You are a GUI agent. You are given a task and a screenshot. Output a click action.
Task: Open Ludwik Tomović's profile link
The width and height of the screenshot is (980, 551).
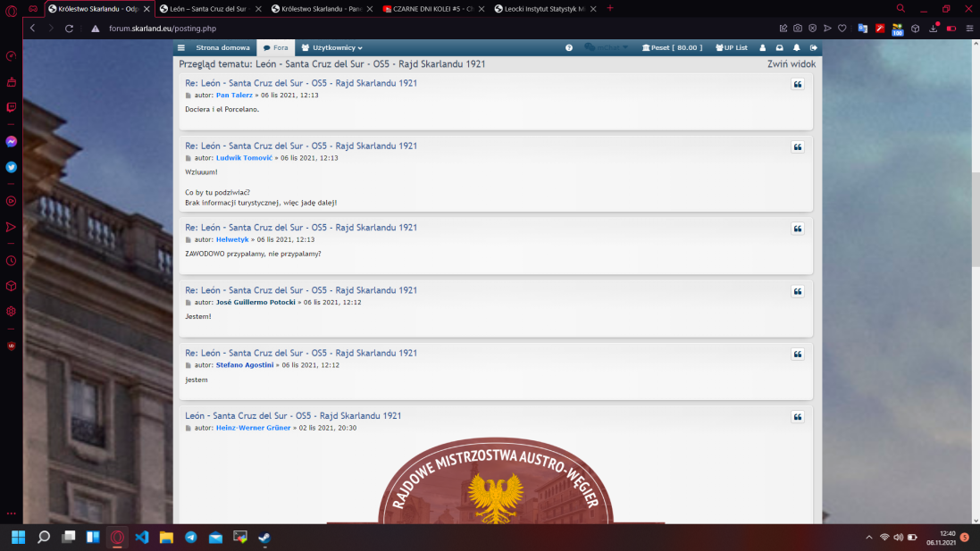(245, 158)
